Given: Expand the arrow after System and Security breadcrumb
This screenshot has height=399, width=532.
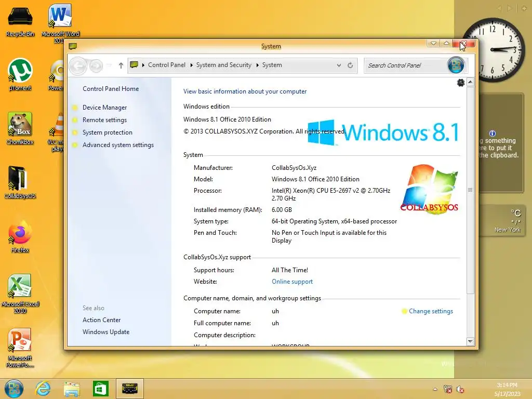Looking at the screenshot, I should coord(257,65).
